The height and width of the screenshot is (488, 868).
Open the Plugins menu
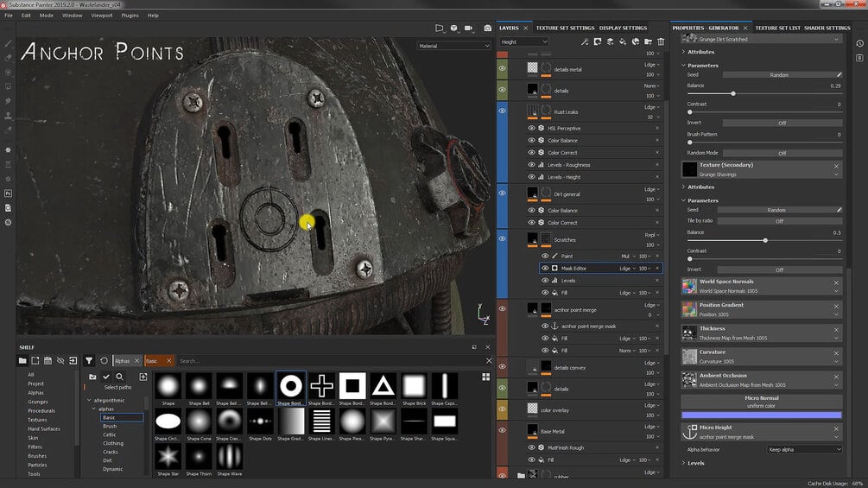(130, 16)
